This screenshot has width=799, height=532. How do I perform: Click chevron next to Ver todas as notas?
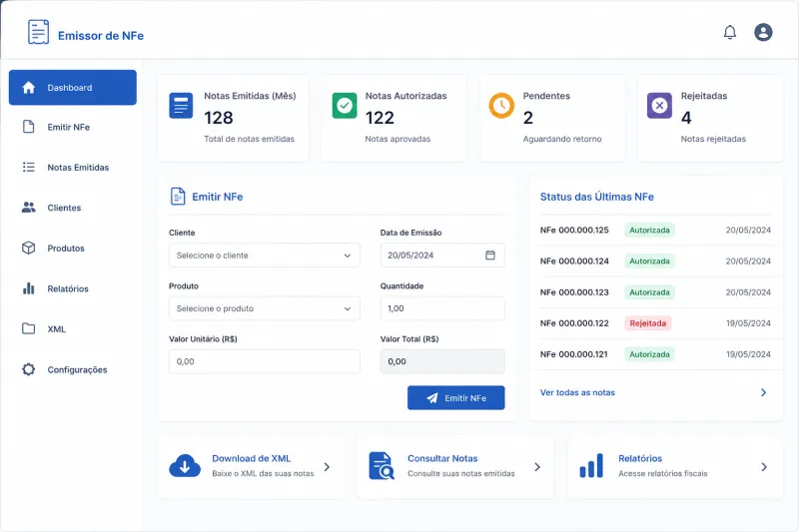[763, 392]
